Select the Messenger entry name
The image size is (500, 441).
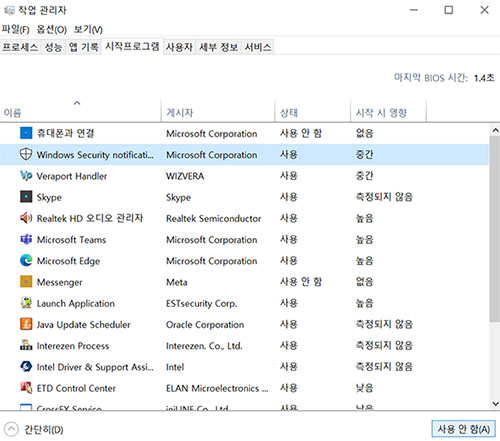59,282
